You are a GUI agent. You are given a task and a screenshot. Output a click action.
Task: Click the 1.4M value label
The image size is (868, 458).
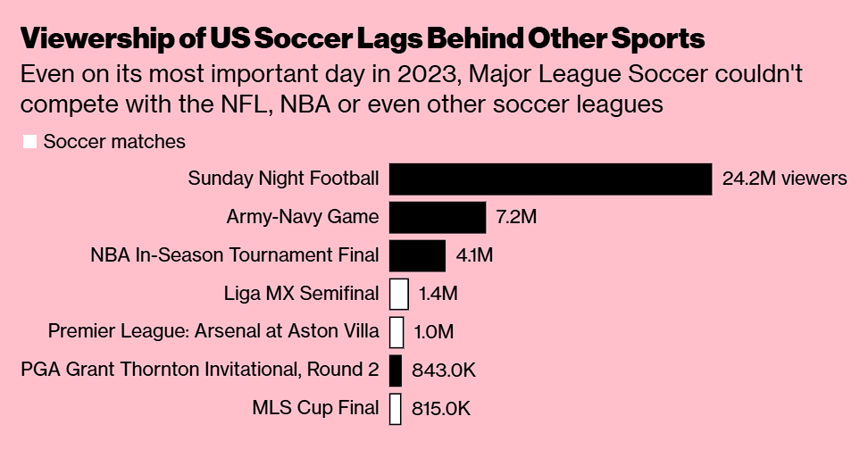point(438,293)
